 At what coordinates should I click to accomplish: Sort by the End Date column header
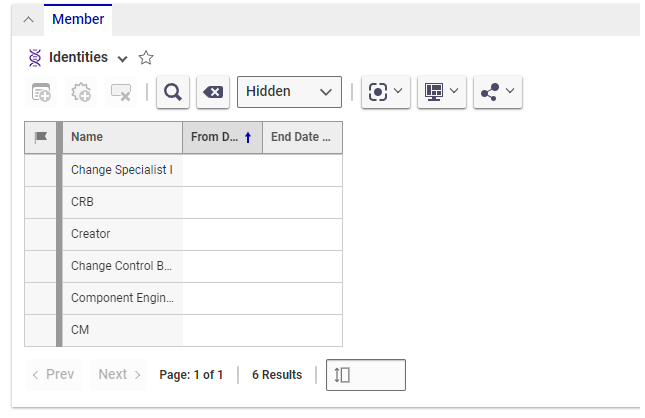(302, 137)
